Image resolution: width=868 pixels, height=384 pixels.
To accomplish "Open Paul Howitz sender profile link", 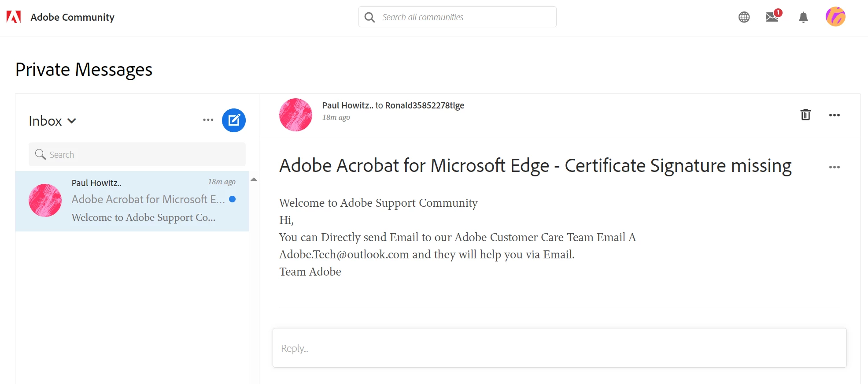I will 347,105.
